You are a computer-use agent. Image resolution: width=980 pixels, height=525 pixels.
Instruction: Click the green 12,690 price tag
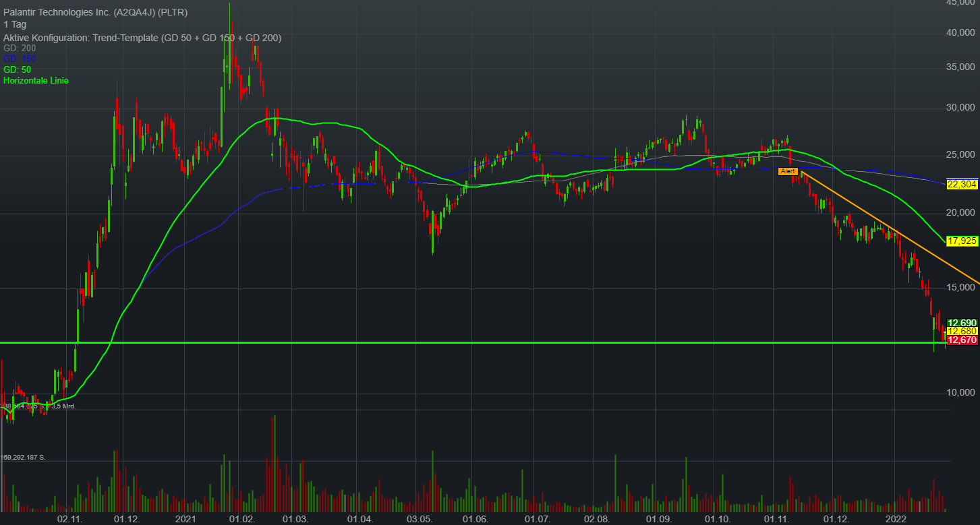click(x=962, y=323)
